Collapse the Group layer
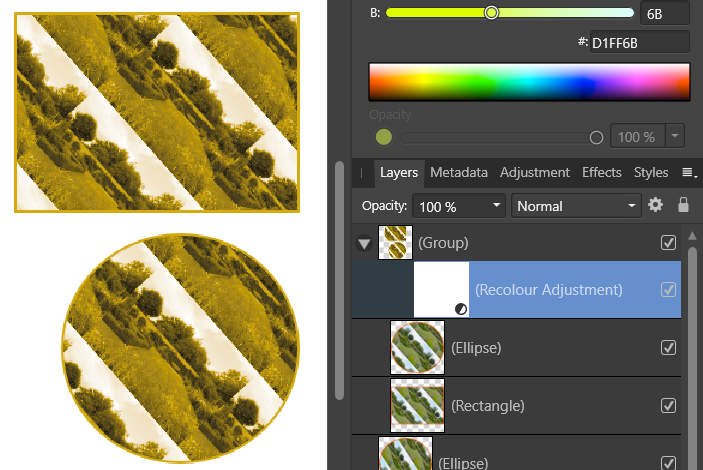This screenshot has height=470, width=703. pos(364,244)
